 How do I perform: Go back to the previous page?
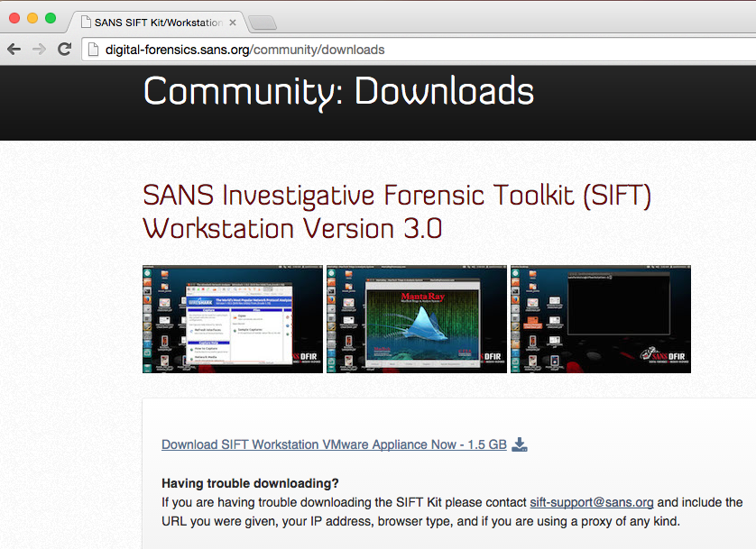coord(14,49)
